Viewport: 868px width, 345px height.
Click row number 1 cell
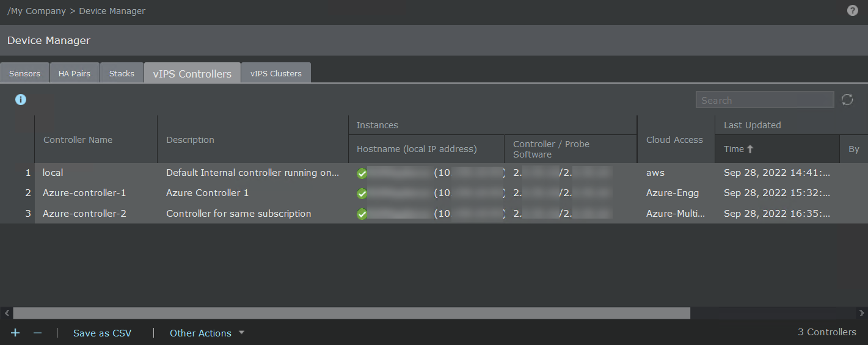click(27, 173)
